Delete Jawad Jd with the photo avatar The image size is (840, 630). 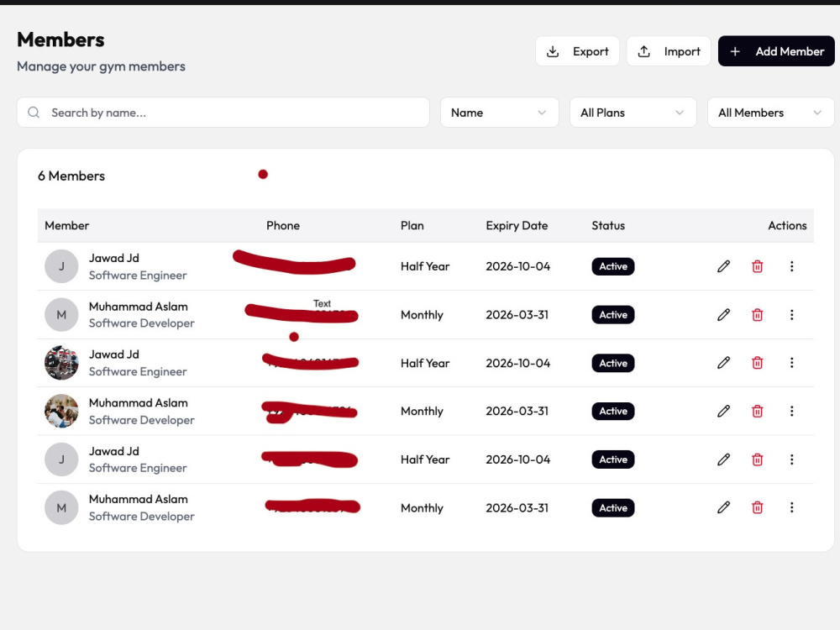click(757, 363)
